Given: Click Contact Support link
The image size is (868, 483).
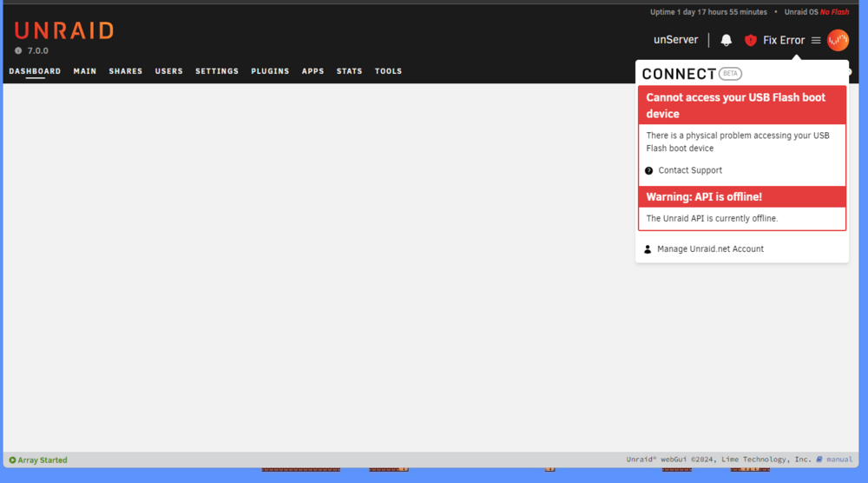Looking at the screenshot, I should [690, 170].
